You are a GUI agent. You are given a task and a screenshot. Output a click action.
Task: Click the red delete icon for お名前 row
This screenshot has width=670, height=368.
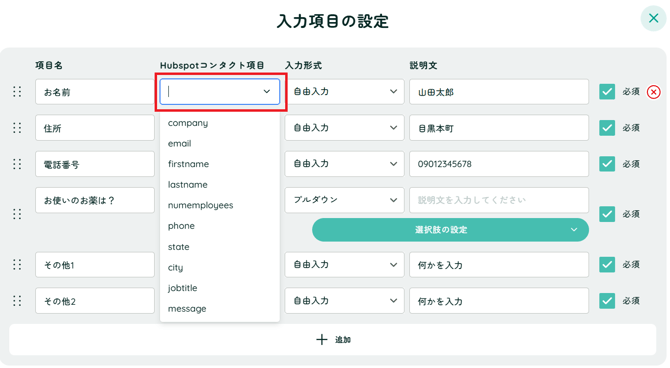[653, 92]
